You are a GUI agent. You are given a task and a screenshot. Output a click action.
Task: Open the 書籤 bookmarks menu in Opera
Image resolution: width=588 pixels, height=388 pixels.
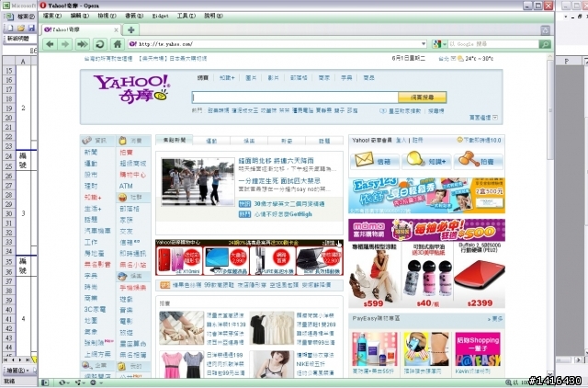134,16
